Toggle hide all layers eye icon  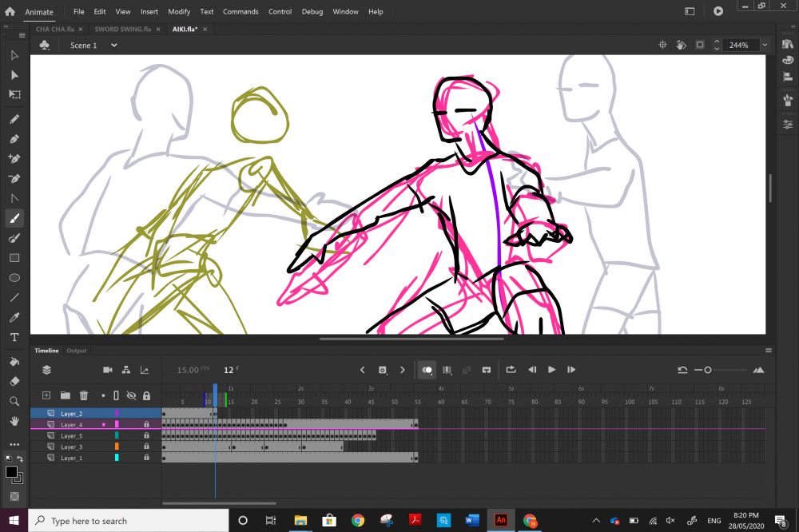pos(131,395)
